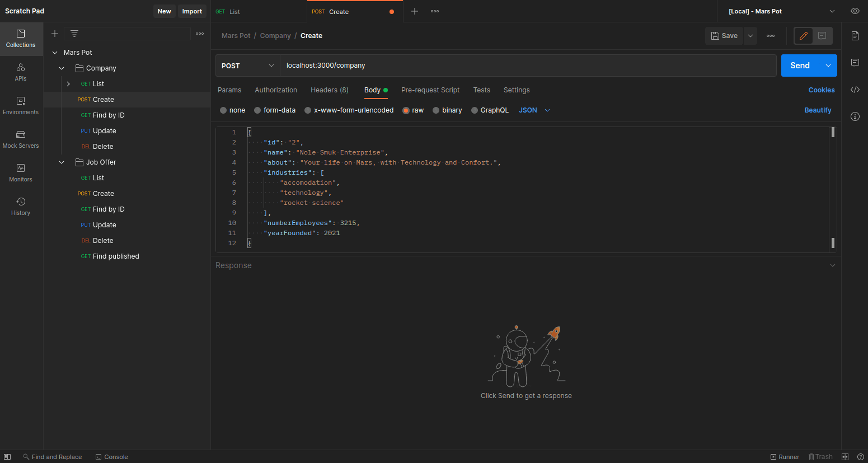The image size is (868, 463).
Task: Expand the Response pane chevron
Action: coord(833,265)
